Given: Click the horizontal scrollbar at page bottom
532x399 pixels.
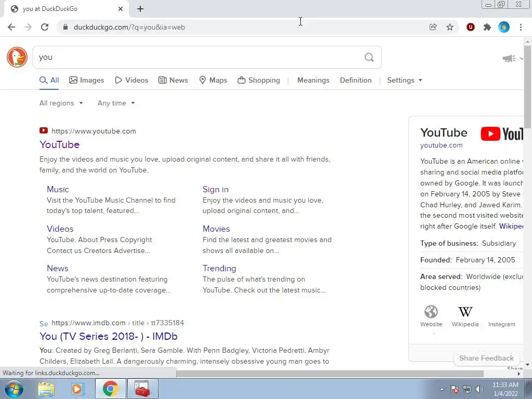Looking at the screenshot, I should click(x=330, y=374).
